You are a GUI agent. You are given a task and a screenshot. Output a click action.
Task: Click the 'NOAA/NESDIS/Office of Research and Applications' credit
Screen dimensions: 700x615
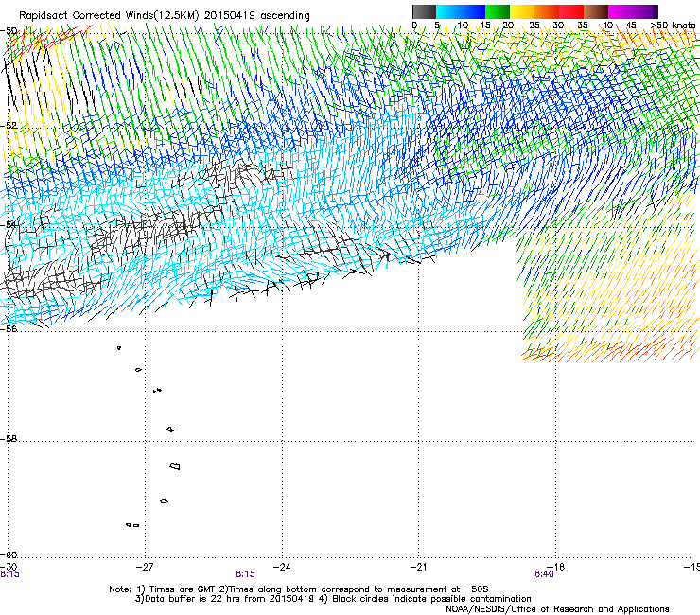[557, 609]
